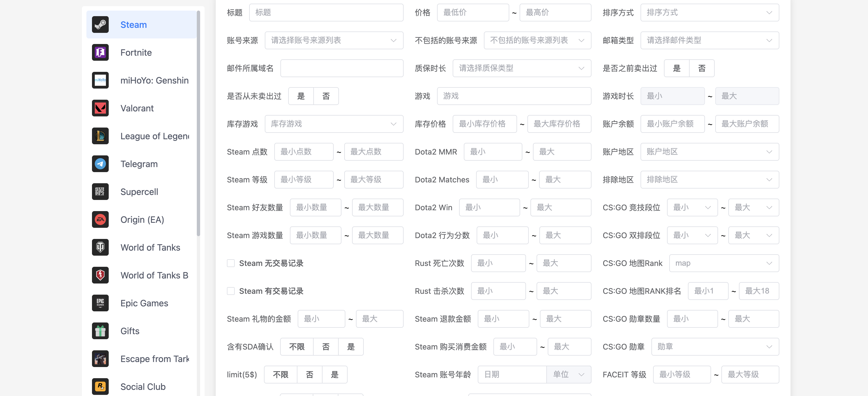Select 不限 for 含有SDA确认
Image resolution: width=868 pixels, height=396 pixels.
tap(297, 347)
